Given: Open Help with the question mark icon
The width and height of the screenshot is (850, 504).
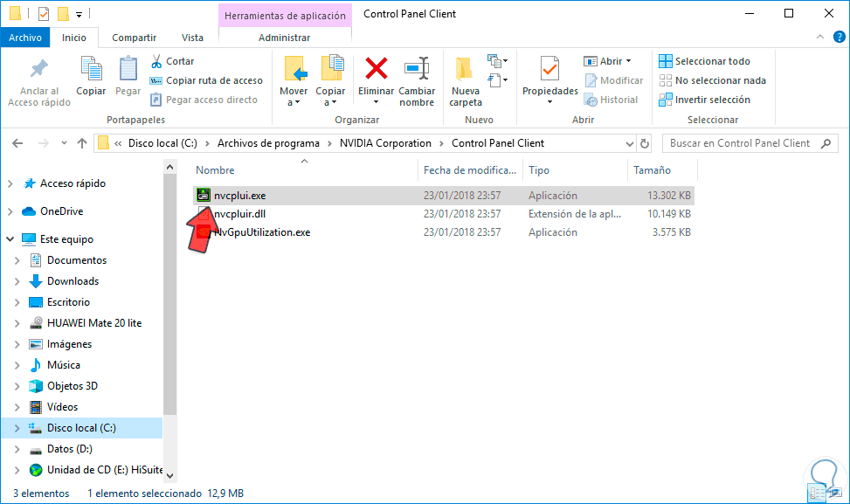Looking at the screenshot, I should coord(839,37).
